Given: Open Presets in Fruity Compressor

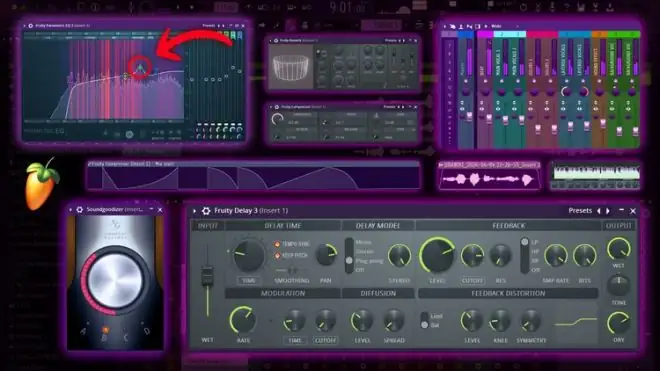Looking at the screenshot, I should pyautogui.click(x=389, y=107).
